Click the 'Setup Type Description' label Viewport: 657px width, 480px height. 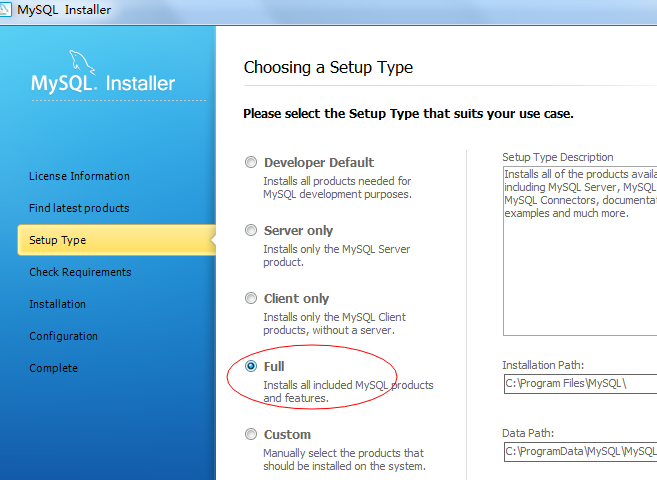pos(558,157)
